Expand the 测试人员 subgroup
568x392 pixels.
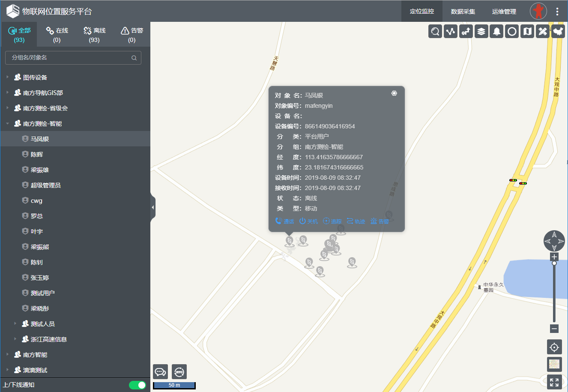(15, 324)
